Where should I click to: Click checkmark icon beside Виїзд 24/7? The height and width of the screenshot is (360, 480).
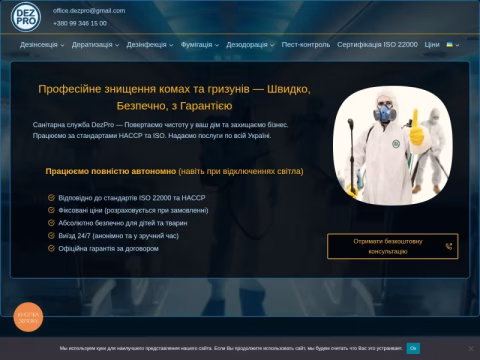pyautogui.click(x=51, y=235)
